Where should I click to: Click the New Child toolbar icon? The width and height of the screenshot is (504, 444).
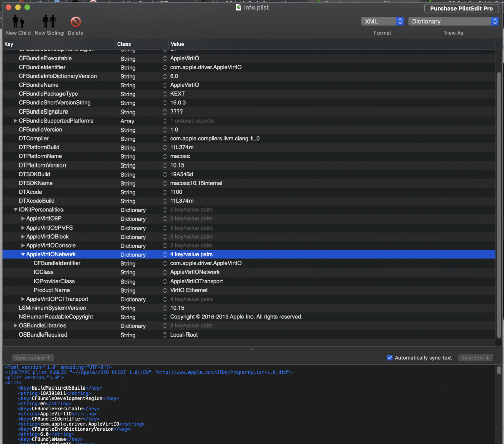[18, 22]
